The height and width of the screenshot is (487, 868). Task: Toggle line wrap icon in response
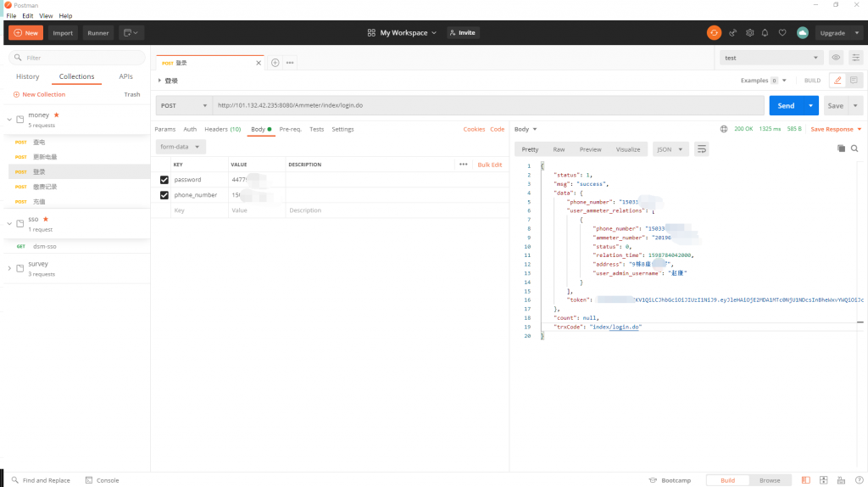(702, 149)
